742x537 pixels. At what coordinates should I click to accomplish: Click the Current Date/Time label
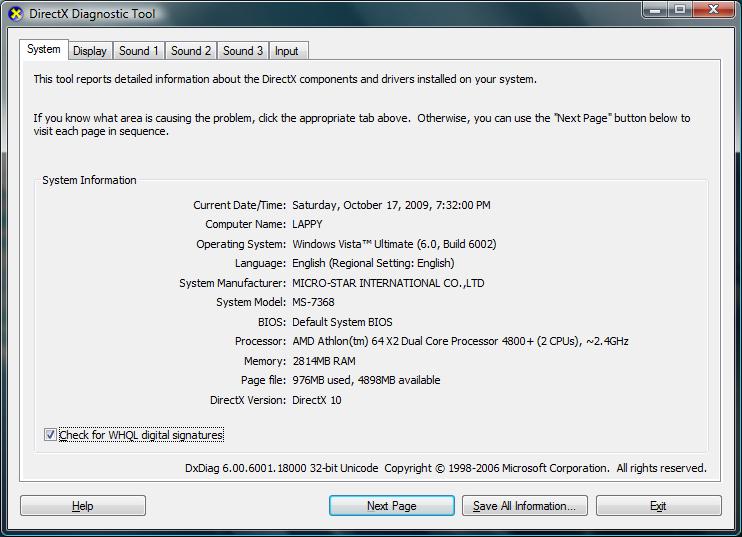239,205
